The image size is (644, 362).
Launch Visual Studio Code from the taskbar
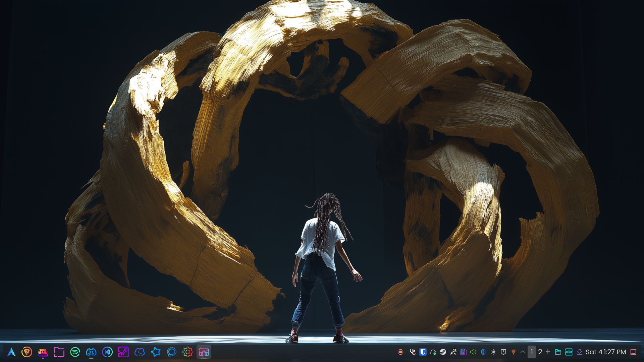[x=107, y=352]
